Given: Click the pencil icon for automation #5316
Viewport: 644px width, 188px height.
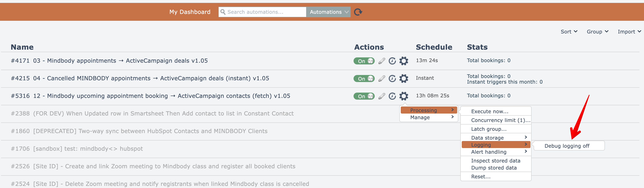Looking at the screenshot, I should pyautogui.click(x=382, y=96).
